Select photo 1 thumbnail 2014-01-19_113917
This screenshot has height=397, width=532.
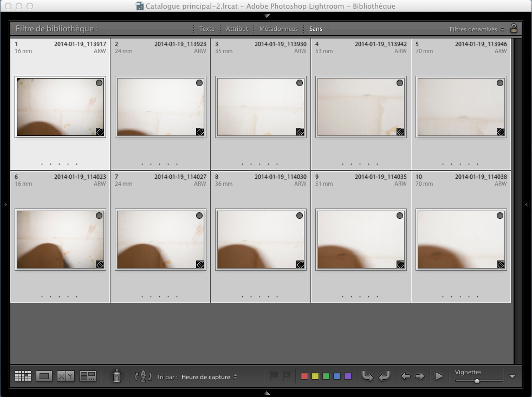[60, 107]
